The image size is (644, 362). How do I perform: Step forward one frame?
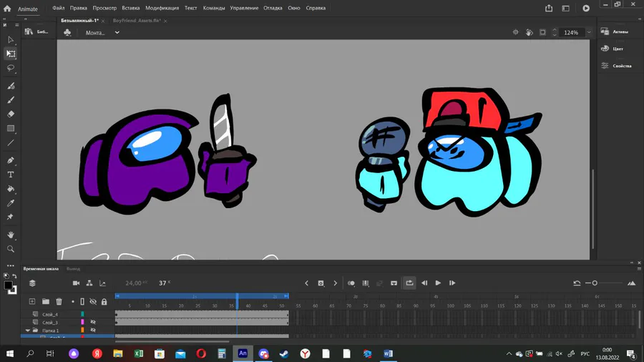pos(452,283)
